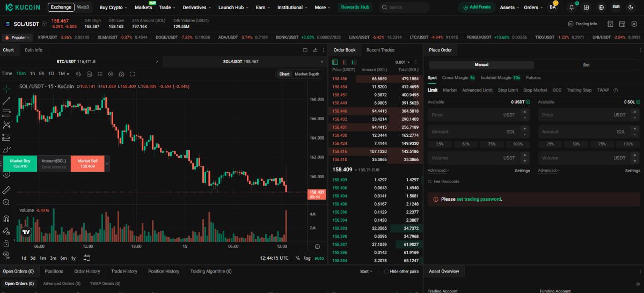This screenshot has height=293, width=644.
Task: Toggle magnet mode on the chart sidebar
Action: pyautogui.click(x=6, y=218)
